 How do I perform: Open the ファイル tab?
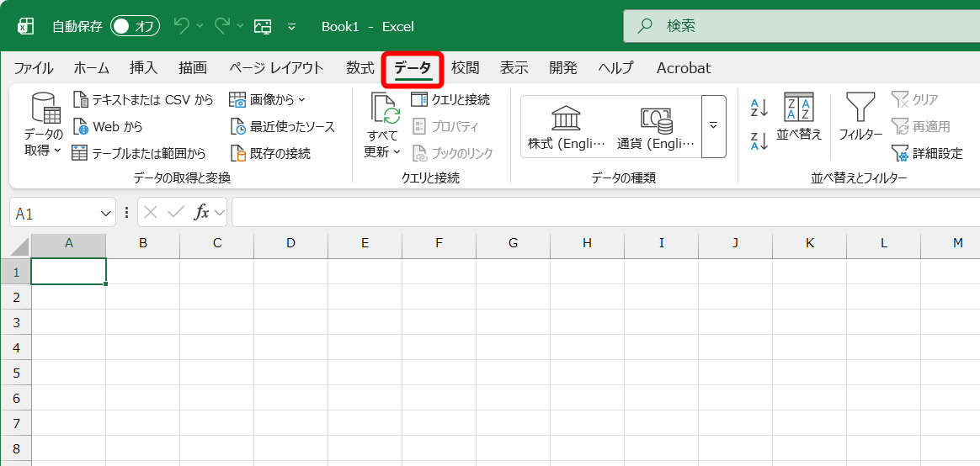click(x=34, y=68)
